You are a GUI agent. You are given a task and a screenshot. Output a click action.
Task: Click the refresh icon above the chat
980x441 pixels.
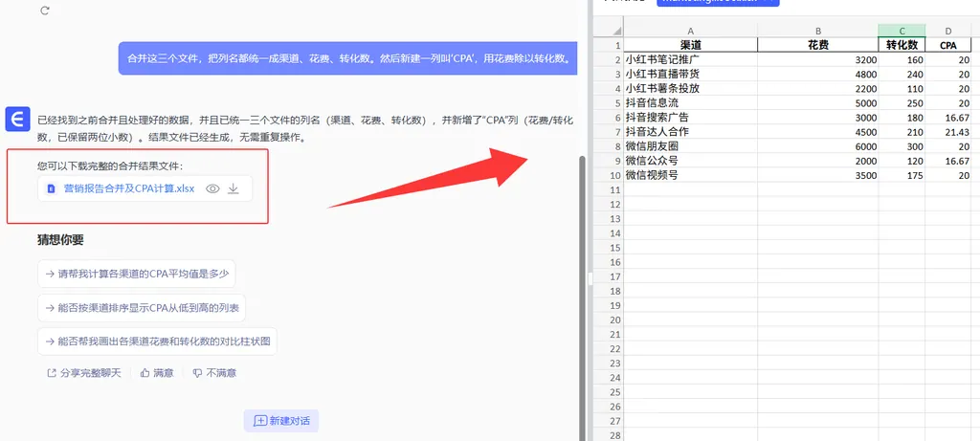pos(45,11)
